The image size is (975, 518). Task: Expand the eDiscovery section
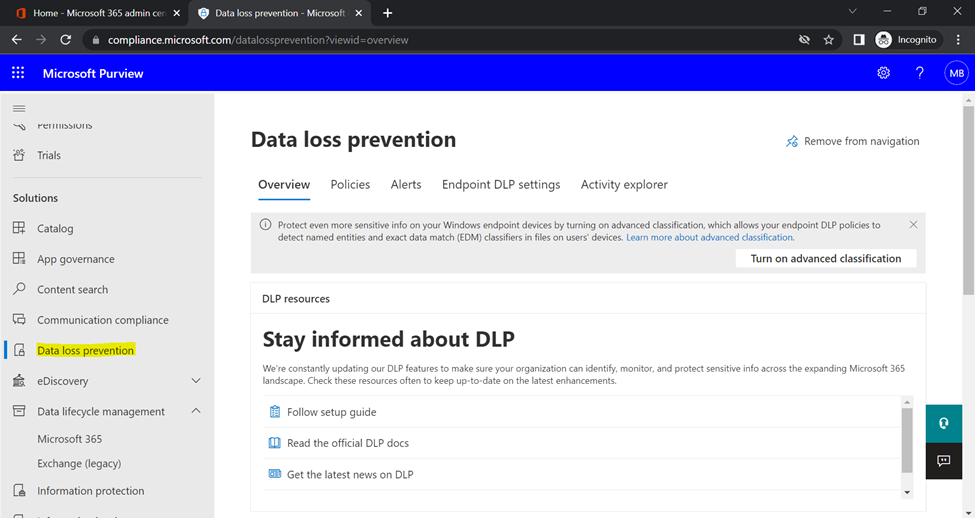196,381
